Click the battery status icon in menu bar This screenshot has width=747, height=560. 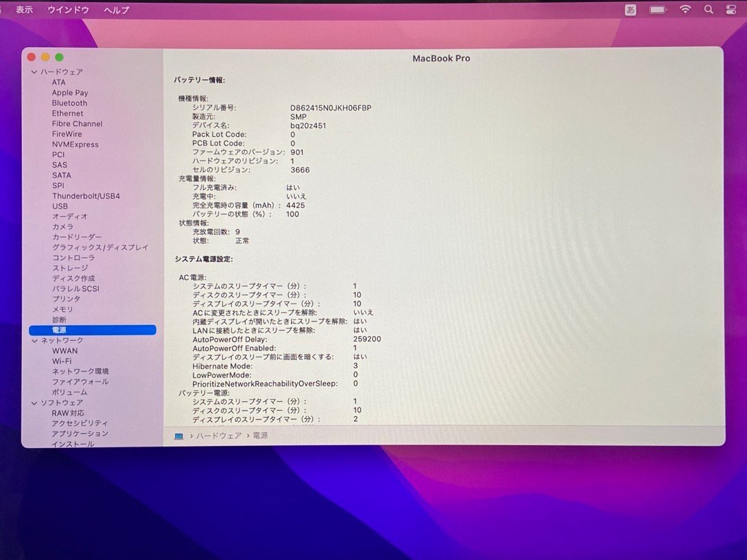(x=658, y=10)
